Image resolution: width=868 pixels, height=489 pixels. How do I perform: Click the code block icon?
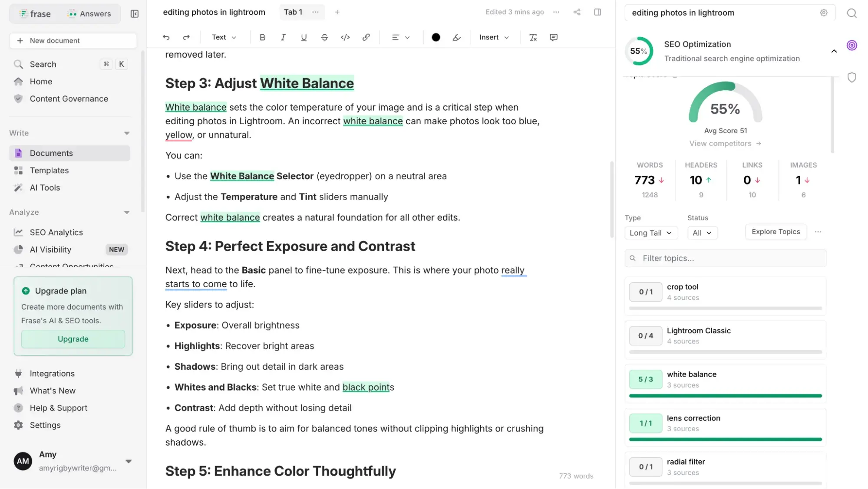345,37
